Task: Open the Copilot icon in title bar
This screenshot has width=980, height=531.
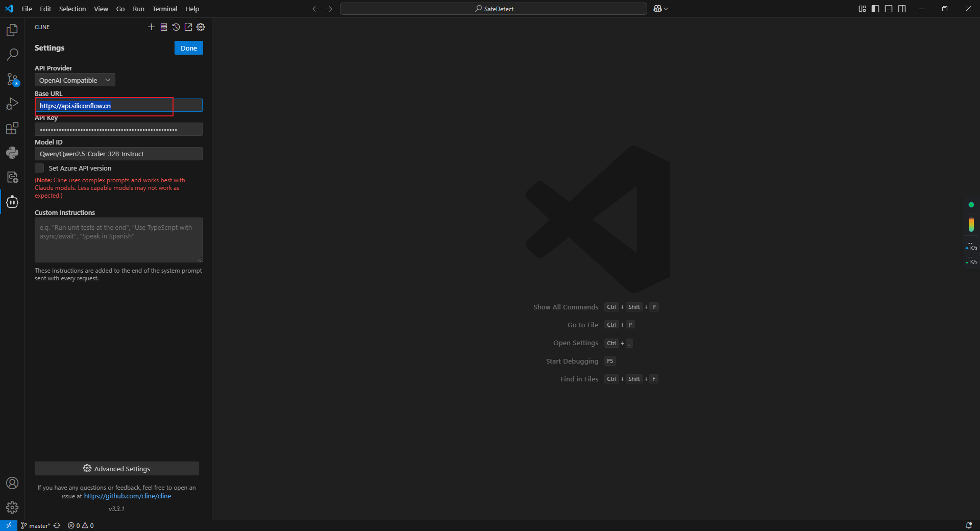Action: point(657,9)
